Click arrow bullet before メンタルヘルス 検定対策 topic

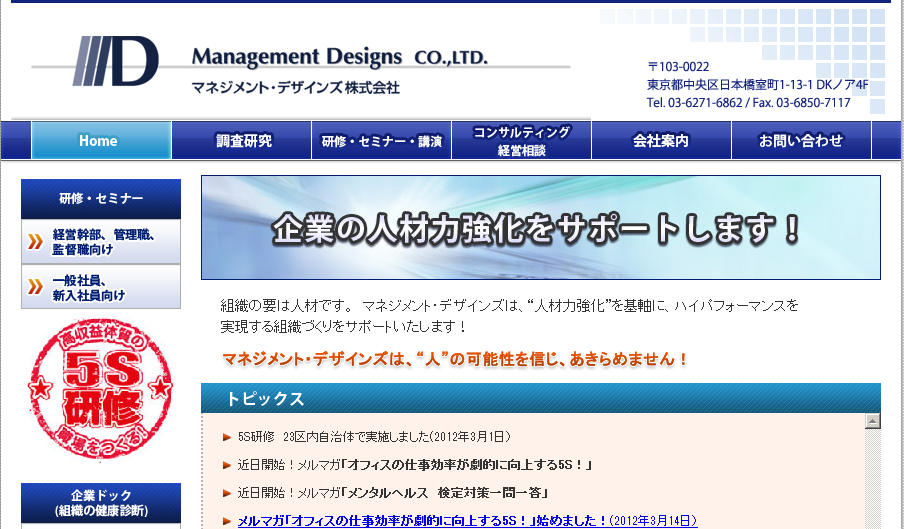(227, 493)
